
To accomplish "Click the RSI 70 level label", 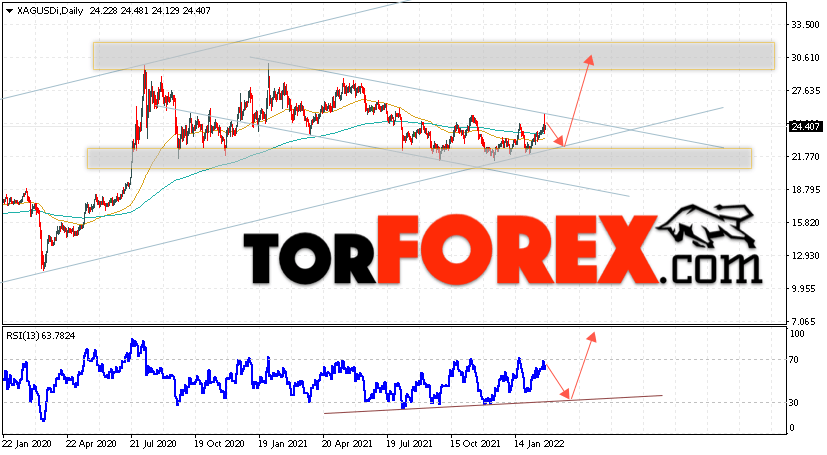I will 794,360.
